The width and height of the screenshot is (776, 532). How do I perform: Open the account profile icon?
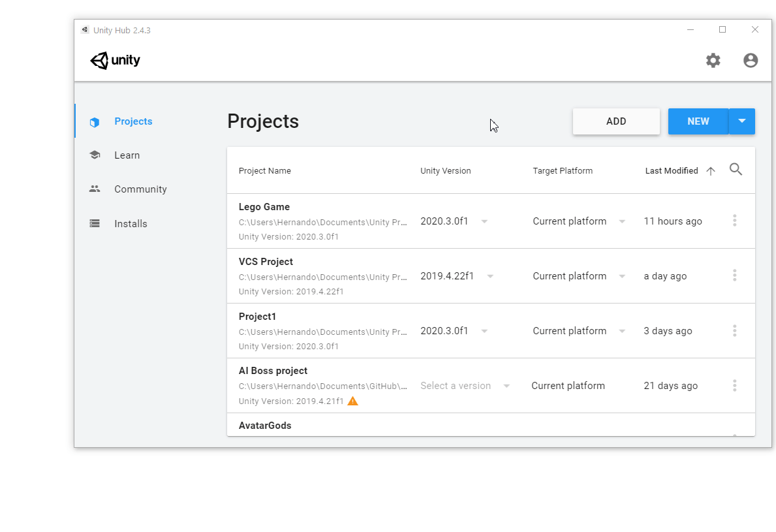[751, 60]
